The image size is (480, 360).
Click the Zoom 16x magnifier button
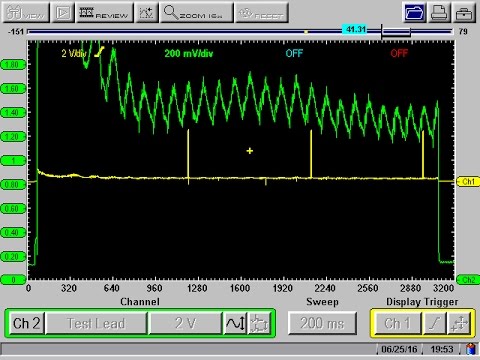pos(196,13)
